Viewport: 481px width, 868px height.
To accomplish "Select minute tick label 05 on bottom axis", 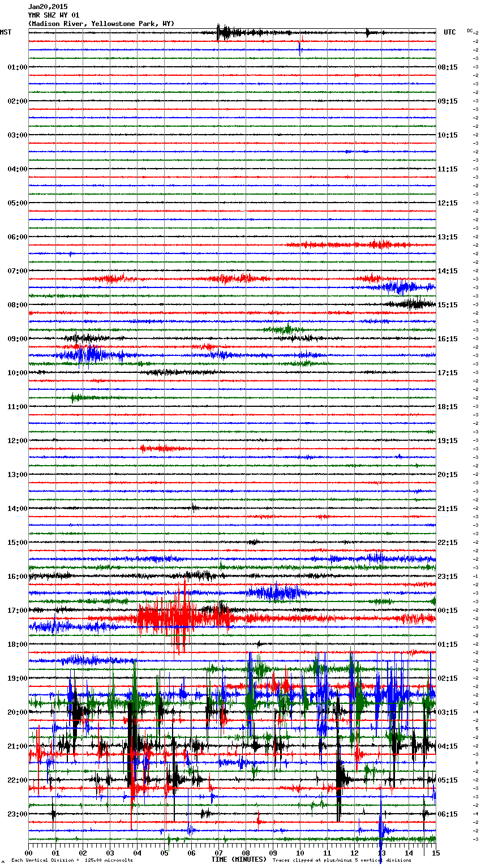I will coord(164,853).
